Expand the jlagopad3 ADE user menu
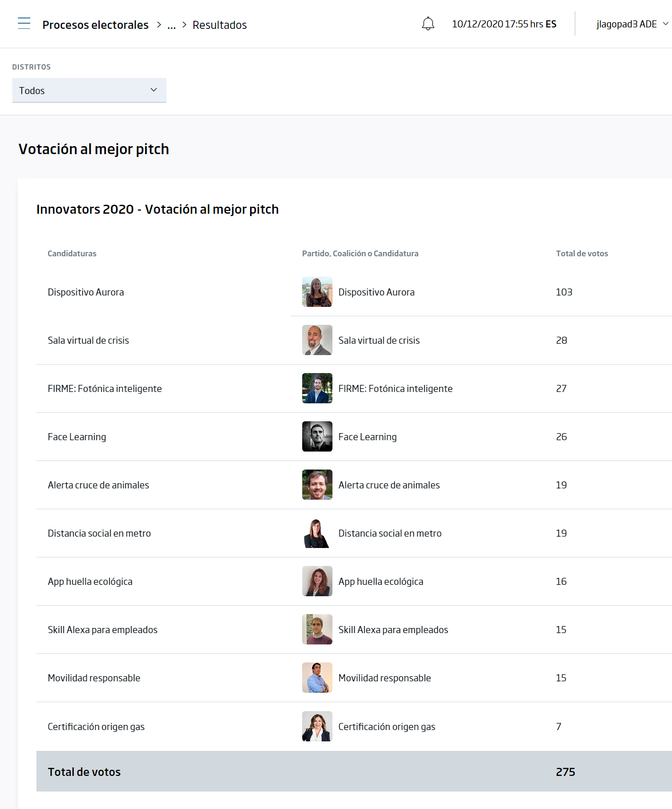672x809 pixels. (x=632, y=24)
